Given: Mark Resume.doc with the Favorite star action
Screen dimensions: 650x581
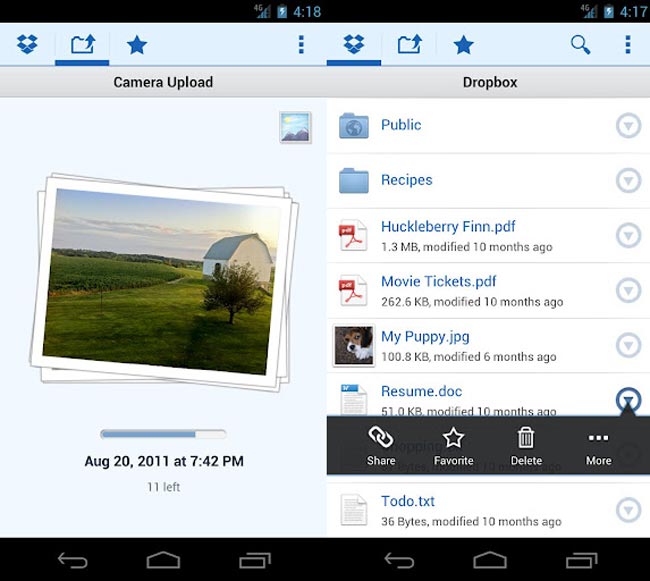Looking at the screenshot, I should tap(453, 445).
